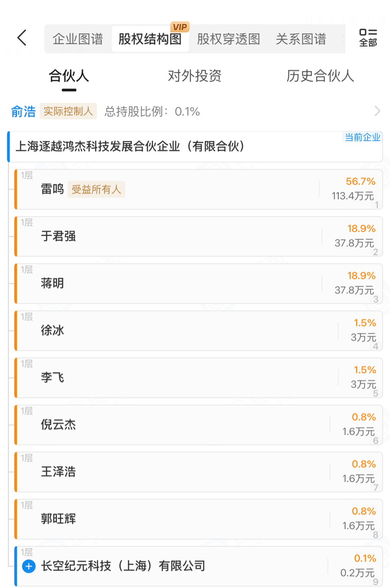Go to the 关系图谱 tab
This screenshot has height=588, width=390.
301,39
